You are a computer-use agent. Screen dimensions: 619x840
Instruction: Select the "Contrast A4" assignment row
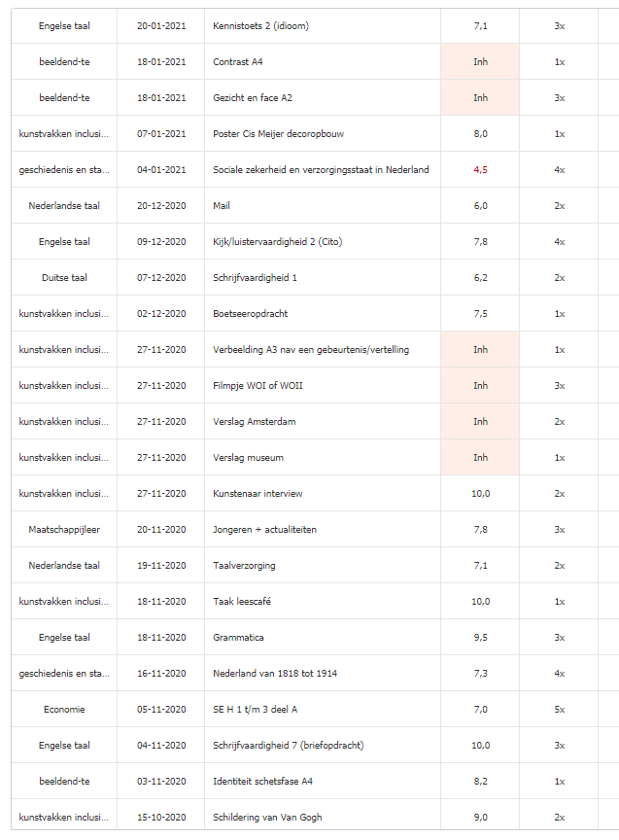(x=238, y=61)
